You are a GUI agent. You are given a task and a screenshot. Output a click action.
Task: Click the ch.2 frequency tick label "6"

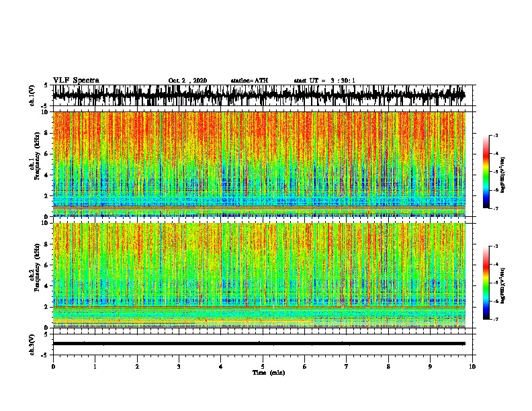46,265
